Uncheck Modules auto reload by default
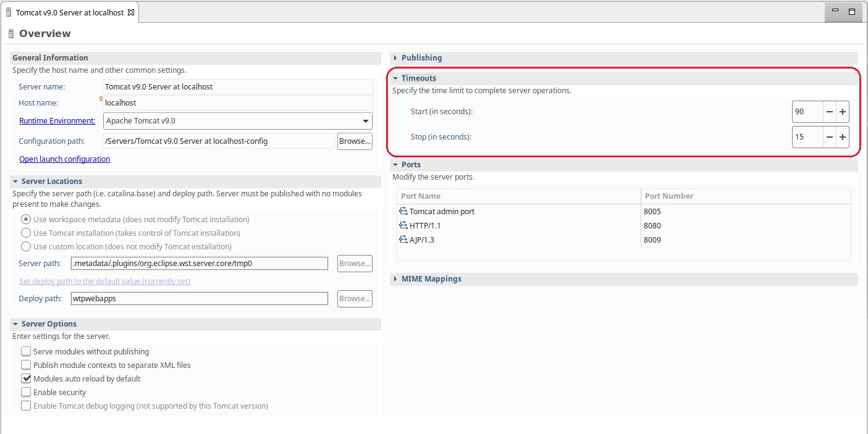The image size is (868, 434). [26, 378]
